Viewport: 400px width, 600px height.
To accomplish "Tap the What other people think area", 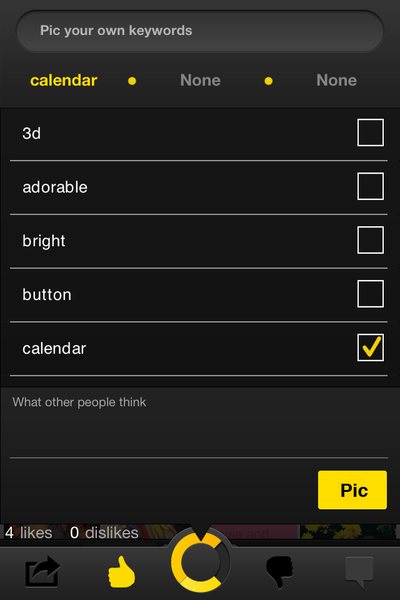I will point(199,422).
